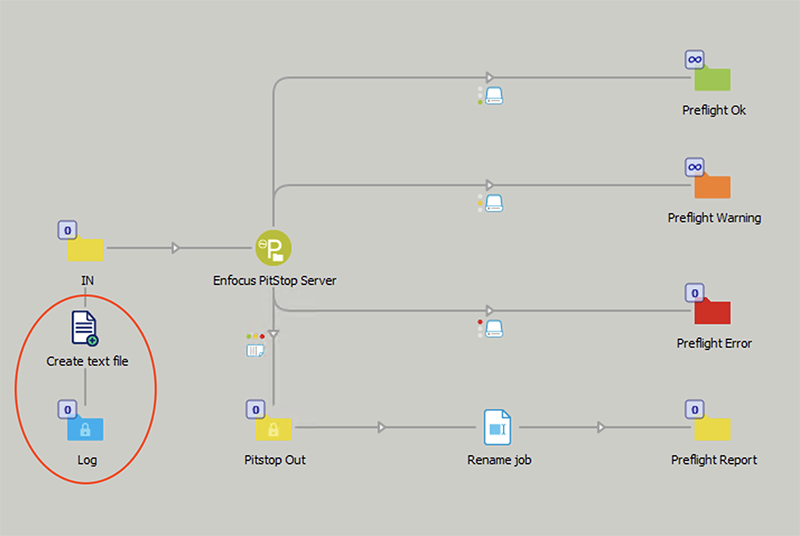The height and width of the screenshot is (536, 800).
Task: Click connection filter icon toward Preflight Ok
Action: [x=491, y=96]
